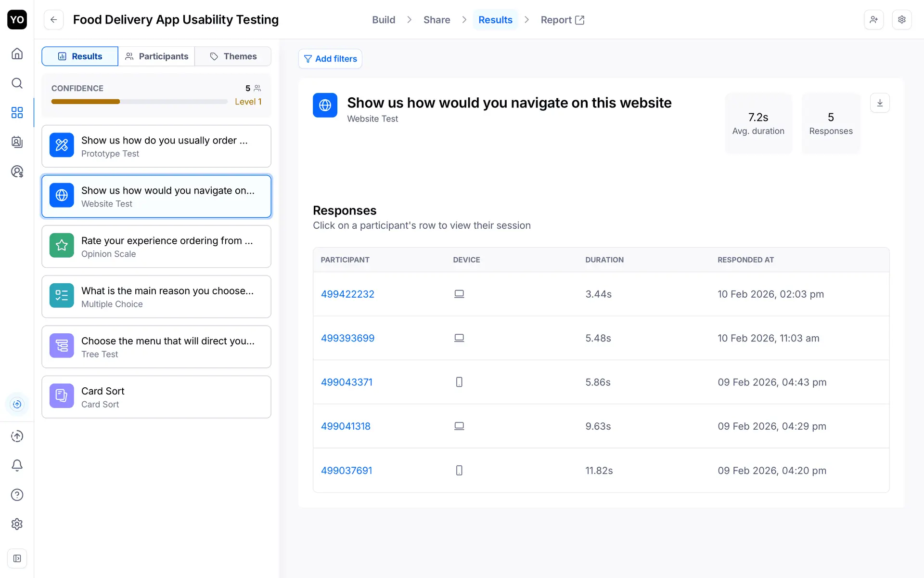924x578 pixels.
Task: Click the download results icon
Action: click(x=880, y=103)
